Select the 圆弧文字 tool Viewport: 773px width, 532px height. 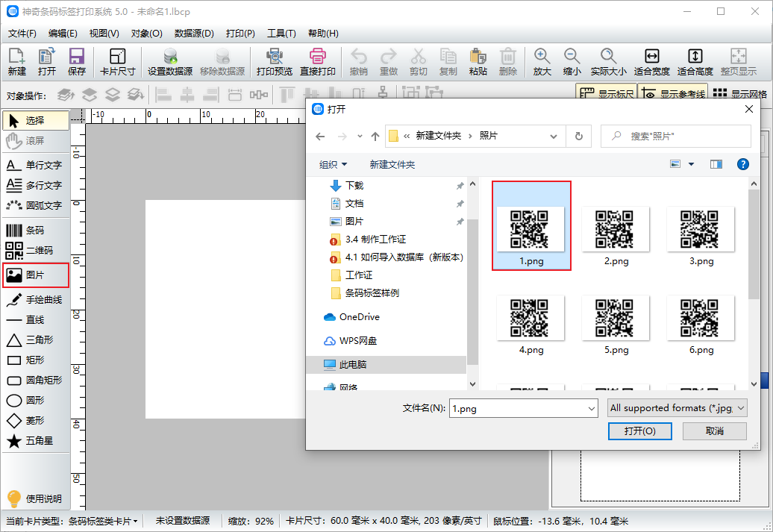tap(36, 205)
